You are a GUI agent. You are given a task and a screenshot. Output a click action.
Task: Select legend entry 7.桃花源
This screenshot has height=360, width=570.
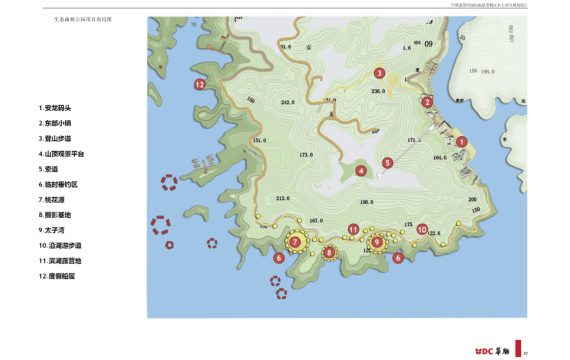point(52,200)
